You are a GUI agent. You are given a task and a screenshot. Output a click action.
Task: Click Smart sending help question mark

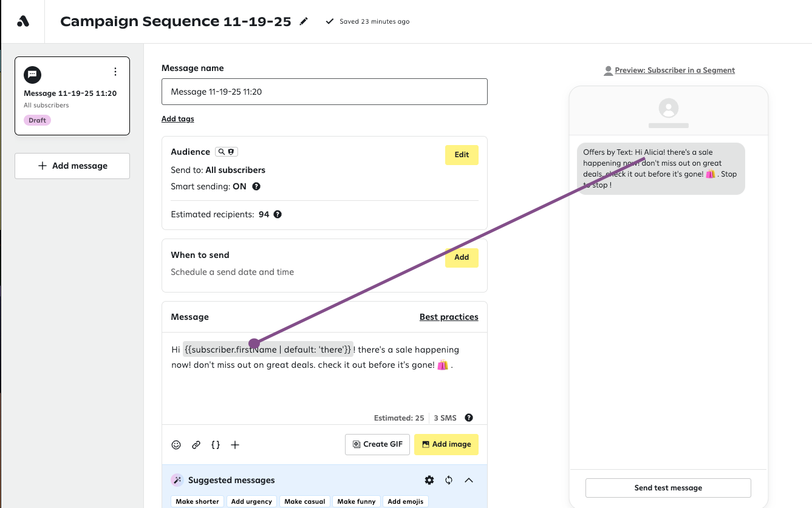point(256,187)
